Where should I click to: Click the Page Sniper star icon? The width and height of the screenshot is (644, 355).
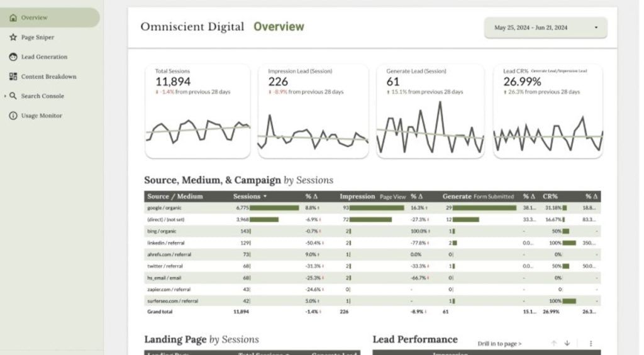13,37
